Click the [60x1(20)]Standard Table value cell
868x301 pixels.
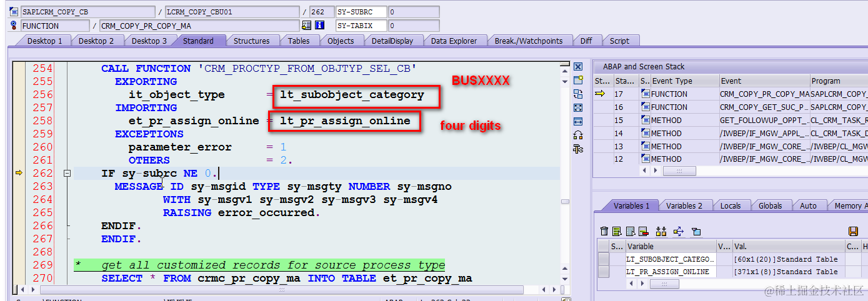click(x=787, y=259)
